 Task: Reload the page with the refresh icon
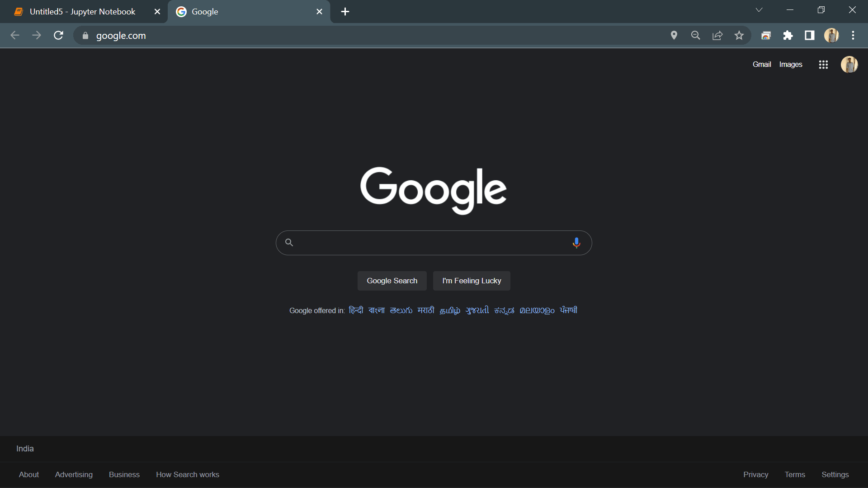tap(58, 35)
